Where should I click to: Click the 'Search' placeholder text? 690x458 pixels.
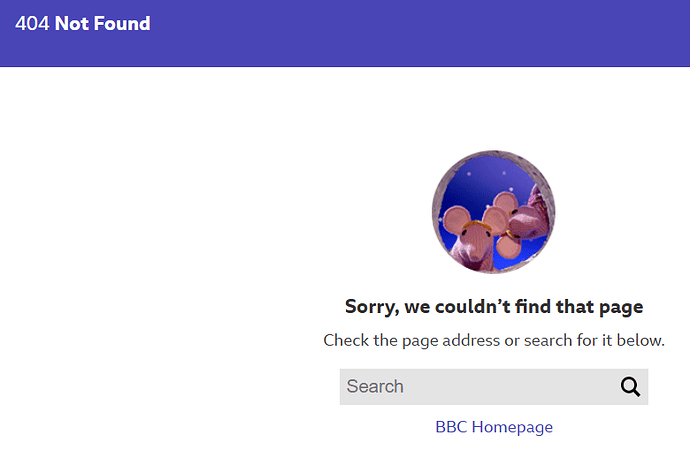[375, 387]
